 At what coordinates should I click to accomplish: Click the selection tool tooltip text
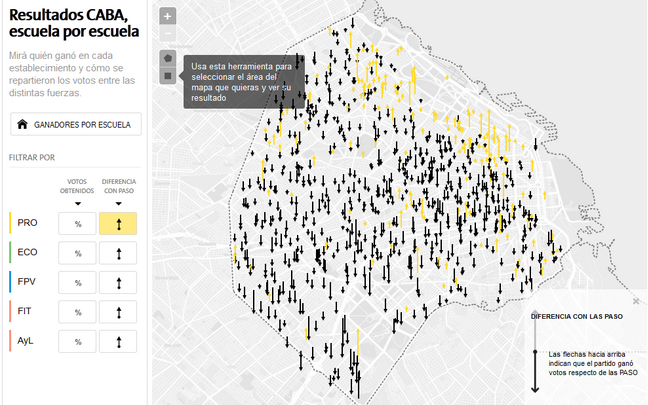[x=241, y=82]
